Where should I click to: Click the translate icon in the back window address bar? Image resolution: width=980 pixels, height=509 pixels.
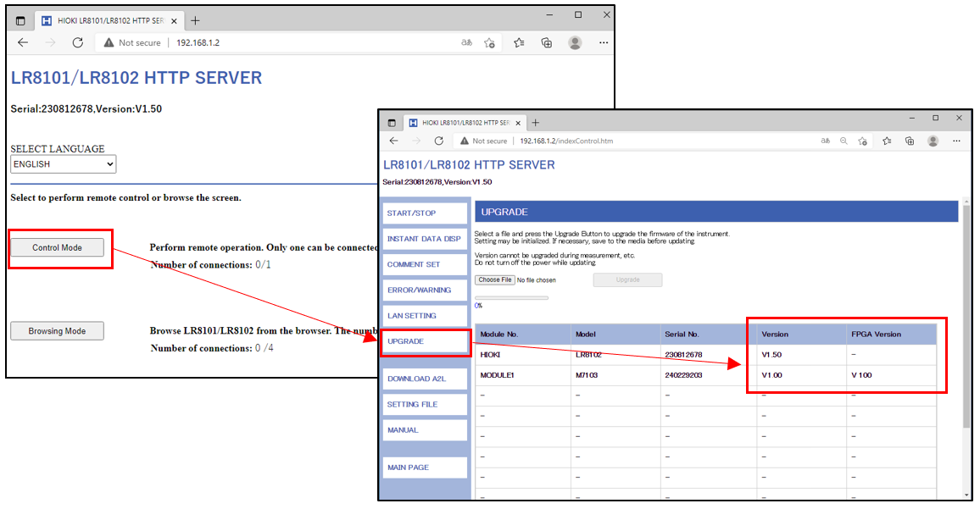466,42
